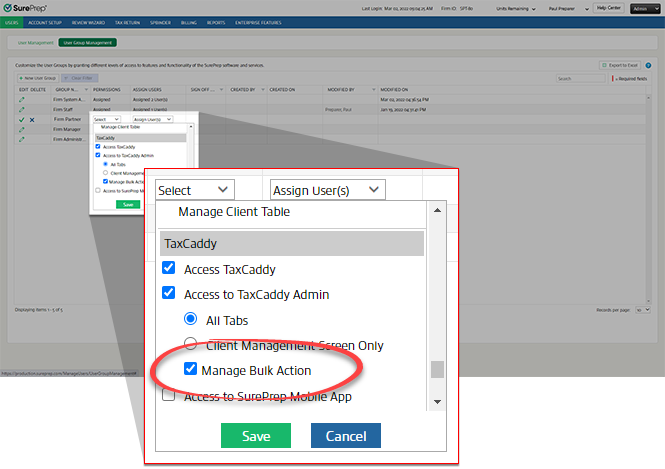Open the Modified By column filter arrow
The height and width of the screenshot is (469, 665).
pyautogui.click(x=374, y=89)
